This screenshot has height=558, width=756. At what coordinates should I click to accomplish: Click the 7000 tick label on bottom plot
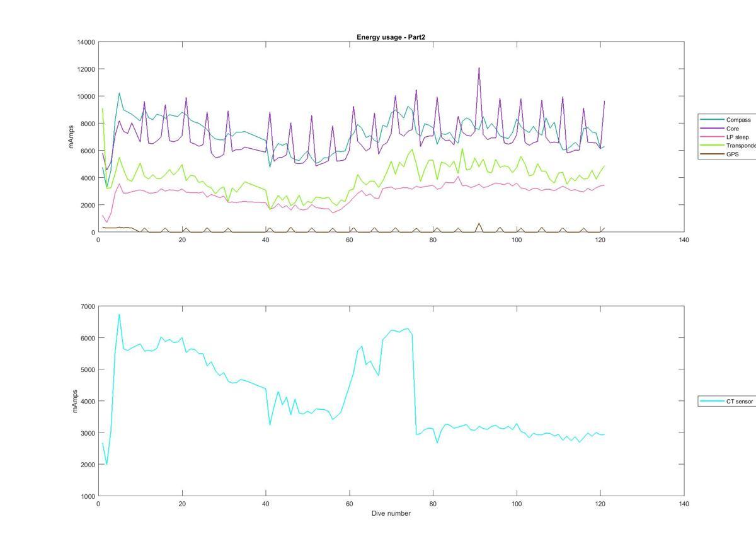pos(88,306)
